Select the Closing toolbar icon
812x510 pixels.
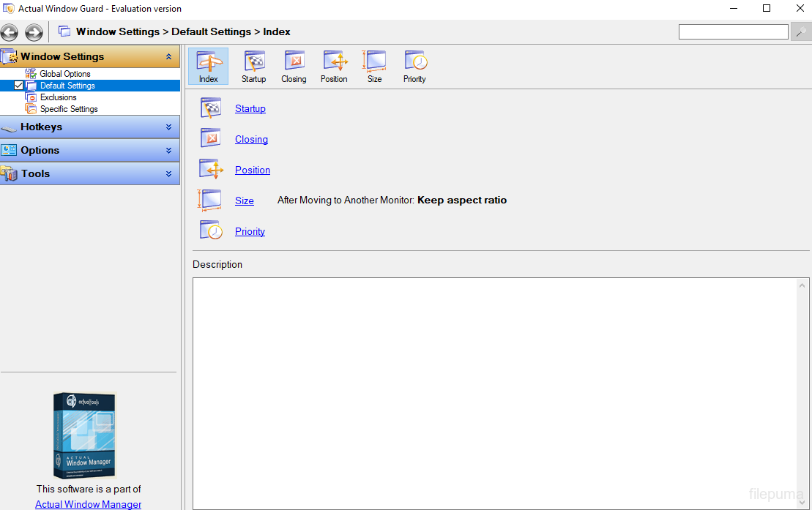click(x=294, y=67)
